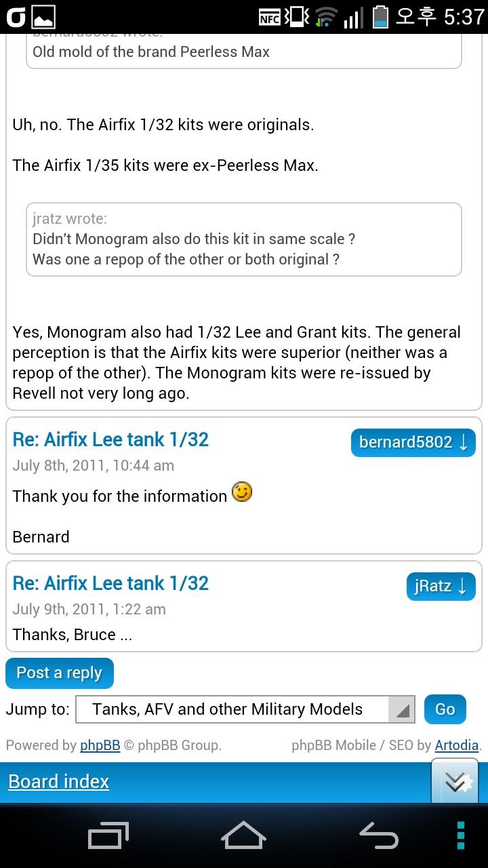The height and width of the screenshot is (868, 488).
Task: Open the jRatz author dropdown button
Action: pos(441,587)
